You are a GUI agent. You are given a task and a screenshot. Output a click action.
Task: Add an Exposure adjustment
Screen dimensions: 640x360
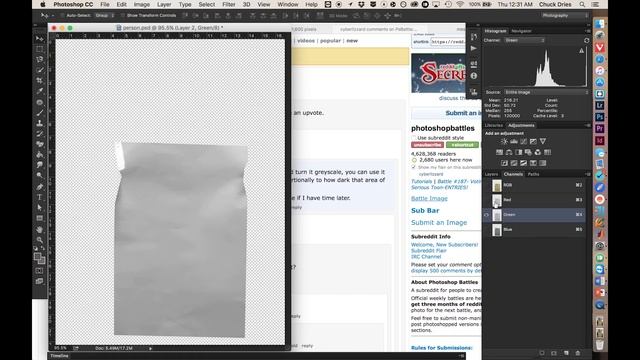click(533, 141)
